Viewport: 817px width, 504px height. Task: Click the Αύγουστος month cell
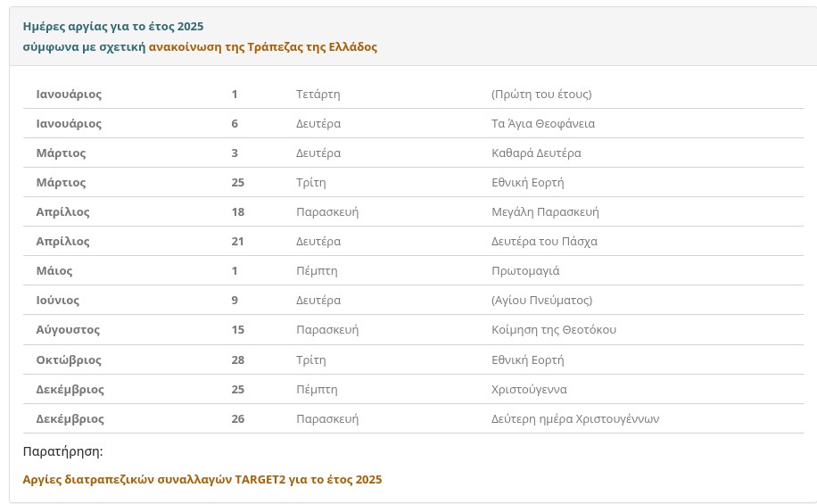click(68, 330)
